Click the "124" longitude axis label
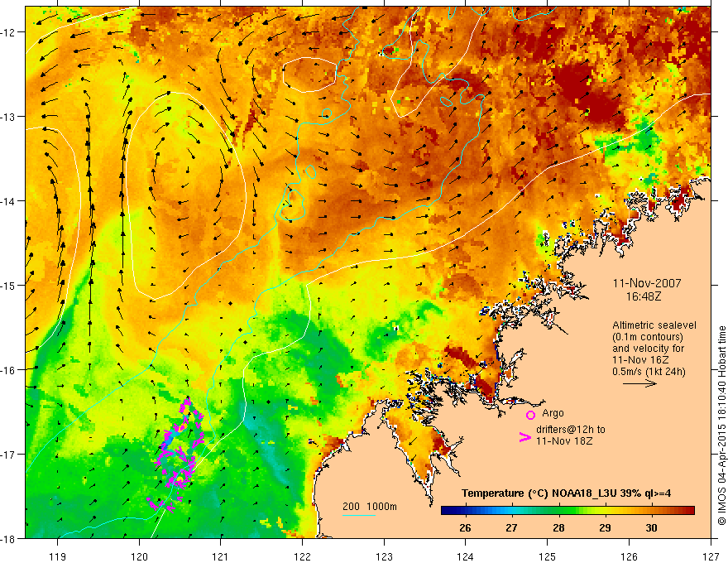 [466, 556]
